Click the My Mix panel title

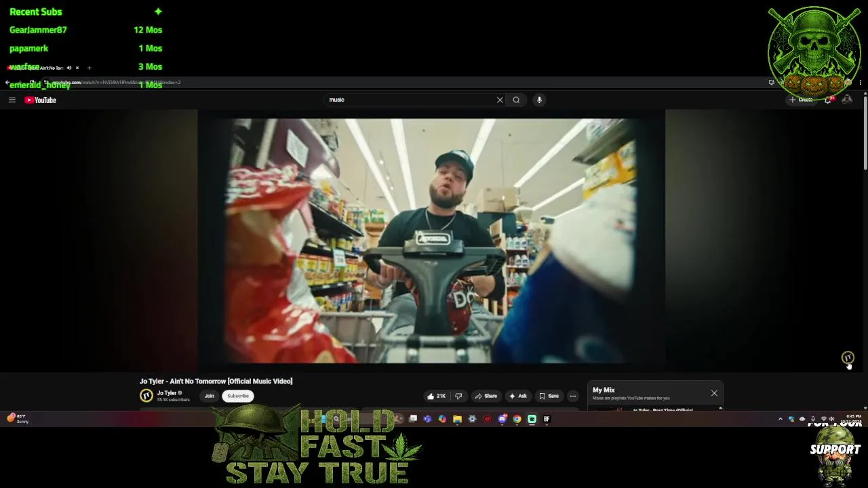pos(604,390)
